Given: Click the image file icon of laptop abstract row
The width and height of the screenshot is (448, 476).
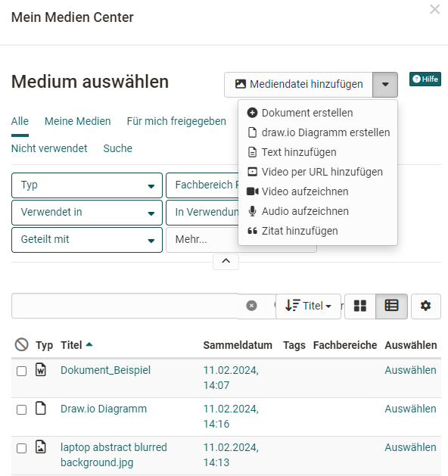Looking at the screenshot, I should click(41, 446).
